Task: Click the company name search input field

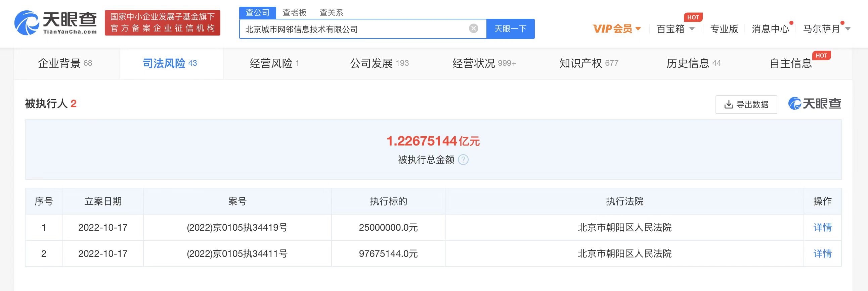Action: (354, 29)
